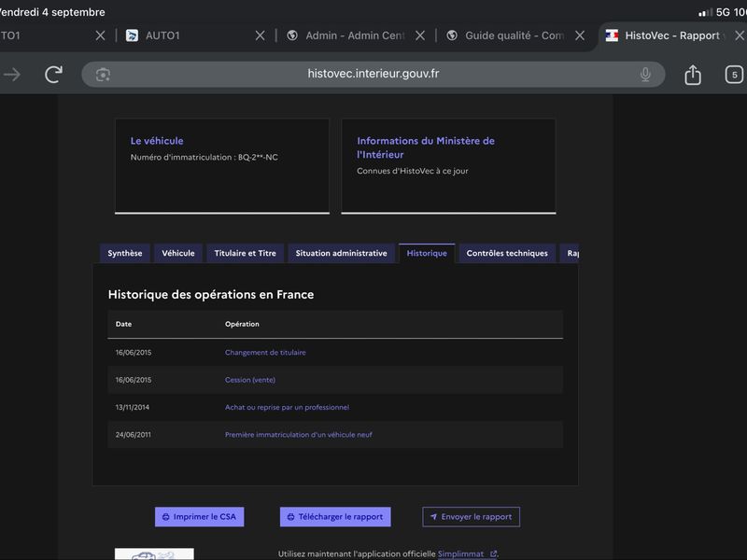The image size is (747, 560).
Task: Close the AUTO1 browser tab
Action: click(261, 35)
